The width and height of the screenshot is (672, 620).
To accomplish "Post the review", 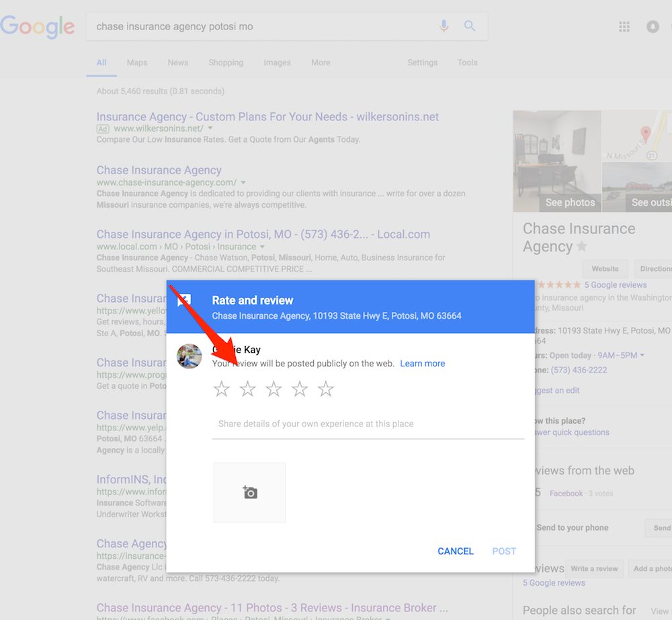I will coord(504,551).
